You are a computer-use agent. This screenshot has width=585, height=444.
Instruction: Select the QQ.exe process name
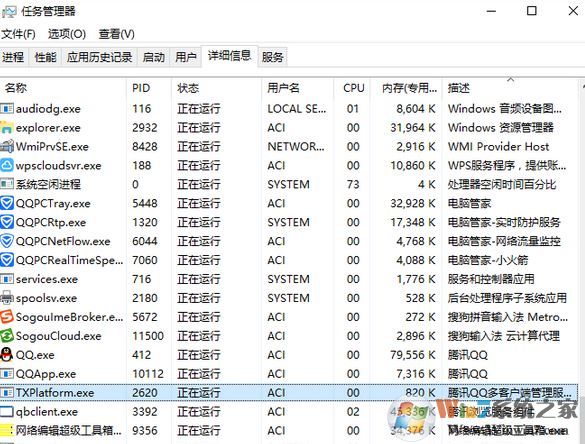point(35,355)
